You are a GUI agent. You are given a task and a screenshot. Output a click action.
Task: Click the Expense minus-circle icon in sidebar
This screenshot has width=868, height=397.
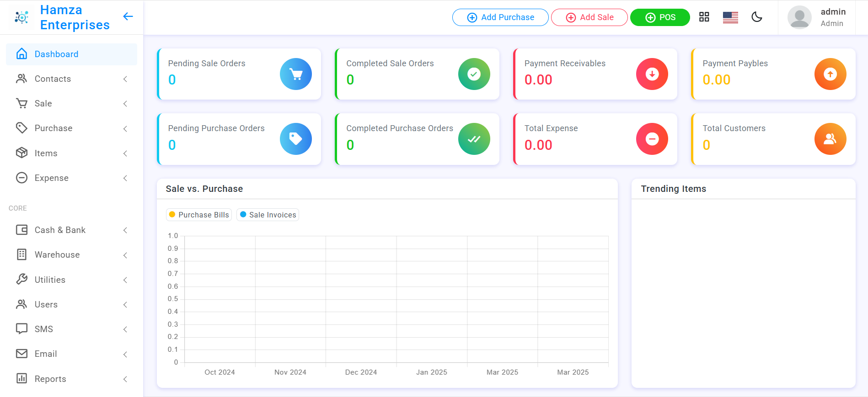pos(21,178)
